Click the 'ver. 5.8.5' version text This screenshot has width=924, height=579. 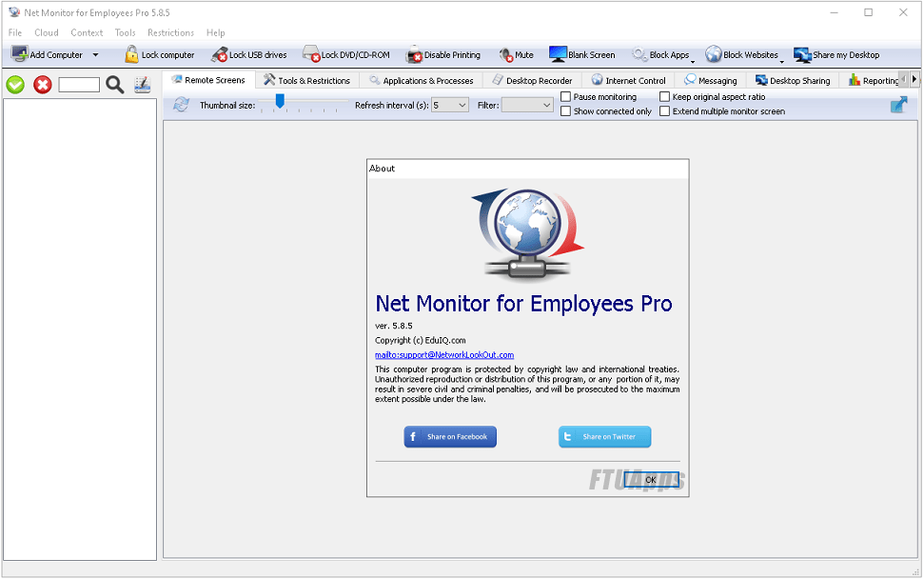[394, 326]
